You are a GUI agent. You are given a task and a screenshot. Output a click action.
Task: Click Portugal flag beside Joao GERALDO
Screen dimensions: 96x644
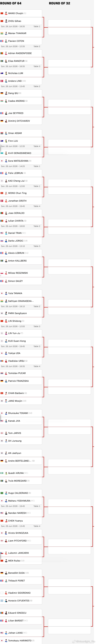click(2, 213)
